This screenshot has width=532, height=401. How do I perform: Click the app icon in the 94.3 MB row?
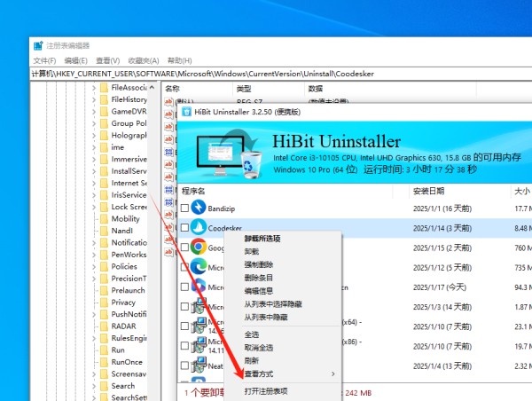pos(199,287)
